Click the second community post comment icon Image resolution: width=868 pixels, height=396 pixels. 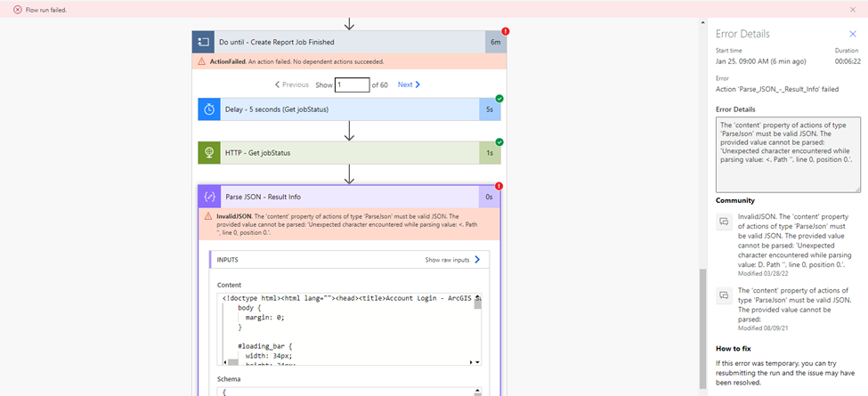[x=724, y=293]
